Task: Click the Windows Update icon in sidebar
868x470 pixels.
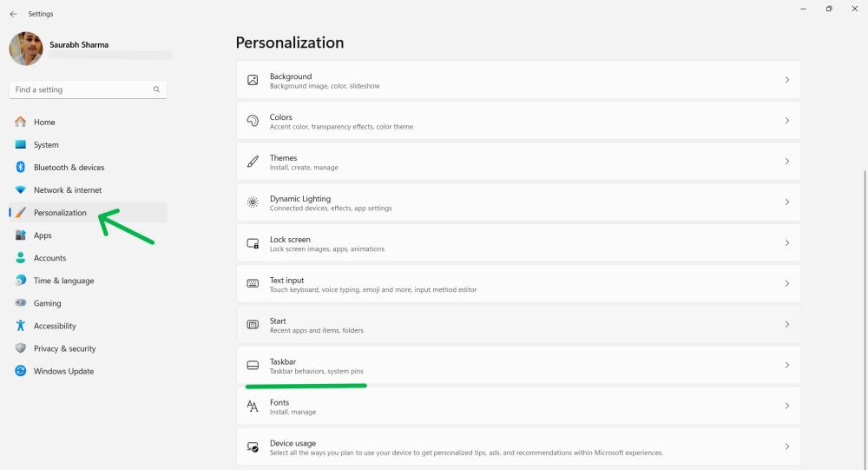Action: click(21, 371)
